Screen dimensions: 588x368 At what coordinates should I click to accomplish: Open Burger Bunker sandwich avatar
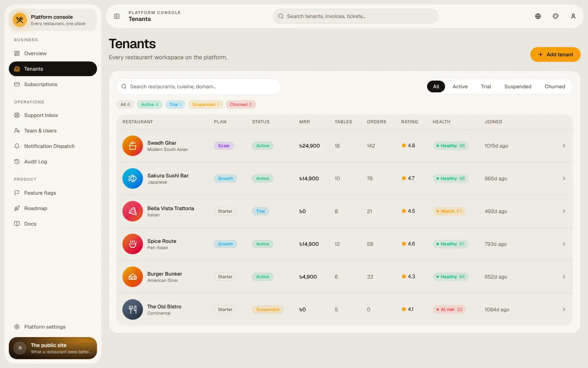coord(133,277)
